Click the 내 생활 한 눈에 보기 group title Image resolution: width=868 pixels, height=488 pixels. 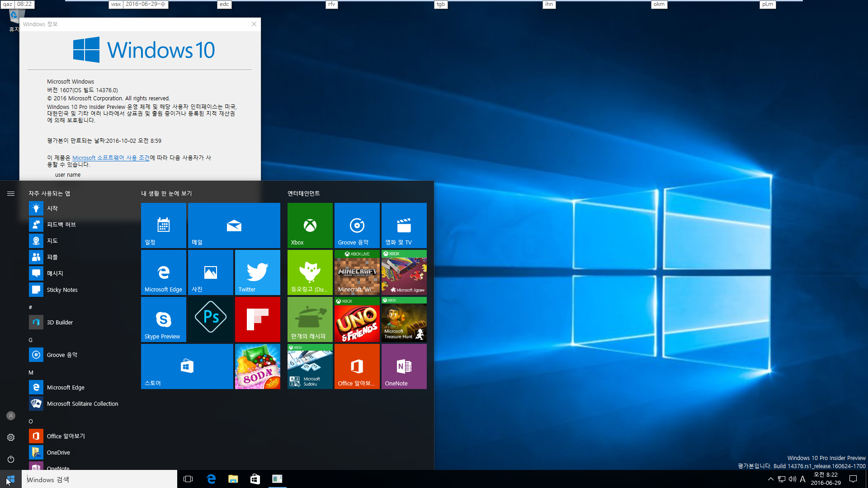coord(166,193)
